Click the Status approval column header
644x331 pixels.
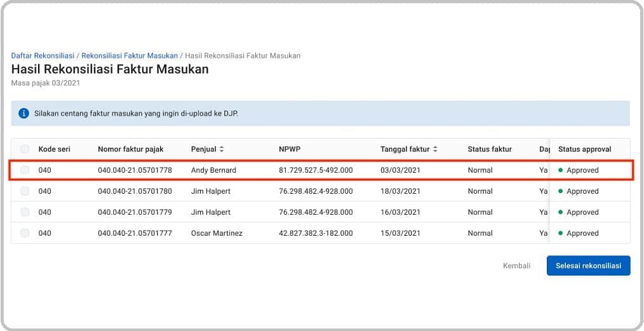pos(584,149)
